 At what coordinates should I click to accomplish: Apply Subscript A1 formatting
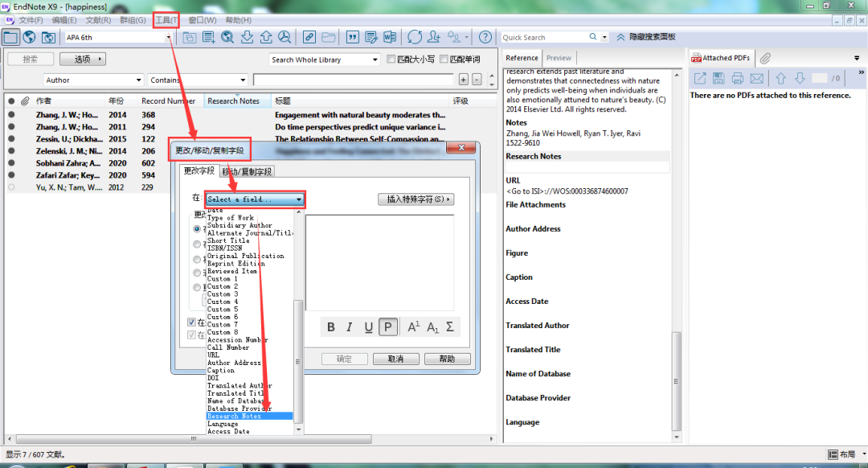coord(432,327)
